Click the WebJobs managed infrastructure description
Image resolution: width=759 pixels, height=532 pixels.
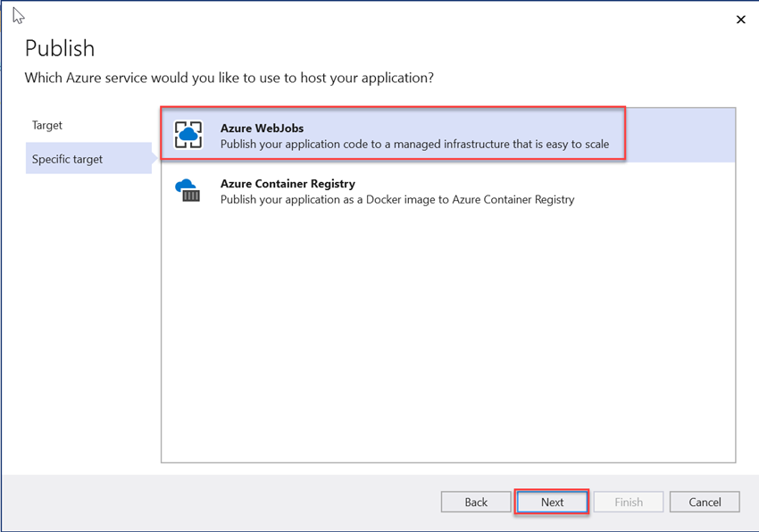pyautogui.click(x=414, y=144)
